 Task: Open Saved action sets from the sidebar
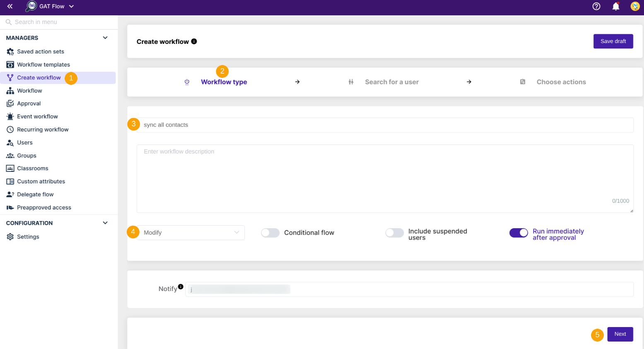tap(40, 51)
